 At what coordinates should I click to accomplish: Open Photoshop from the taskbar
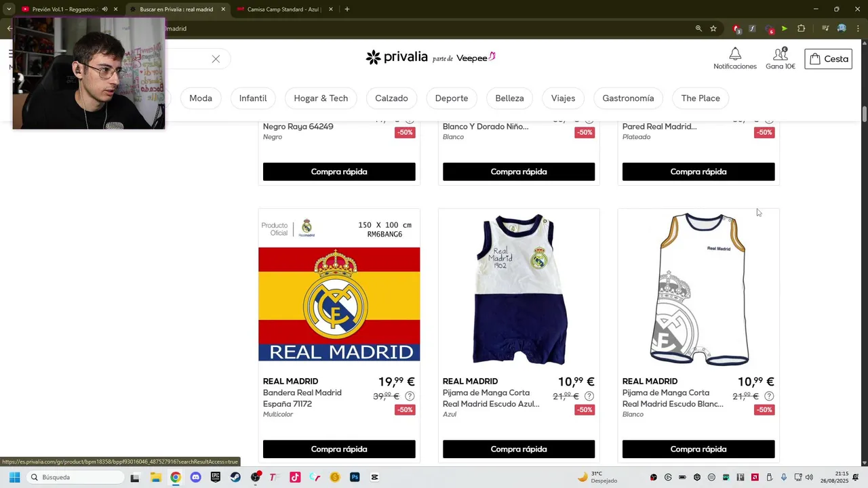355,477
